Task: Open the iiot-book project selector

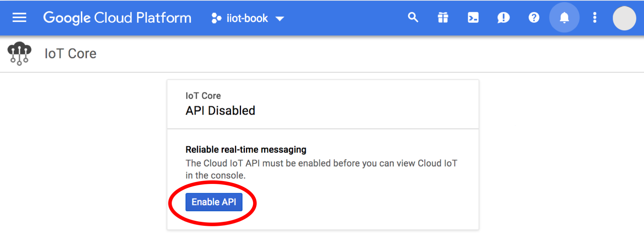Action: (247, 18)
